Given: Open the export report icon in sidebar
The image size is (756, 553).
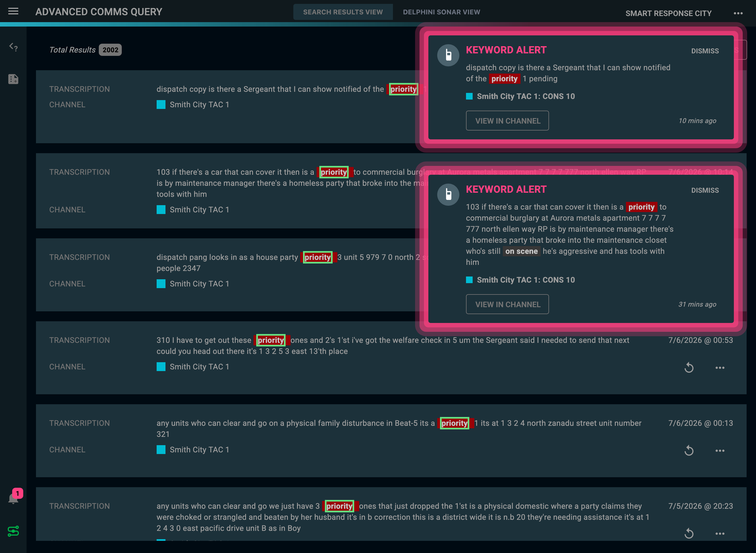Looking at the screenshot, I should [13, 79].
